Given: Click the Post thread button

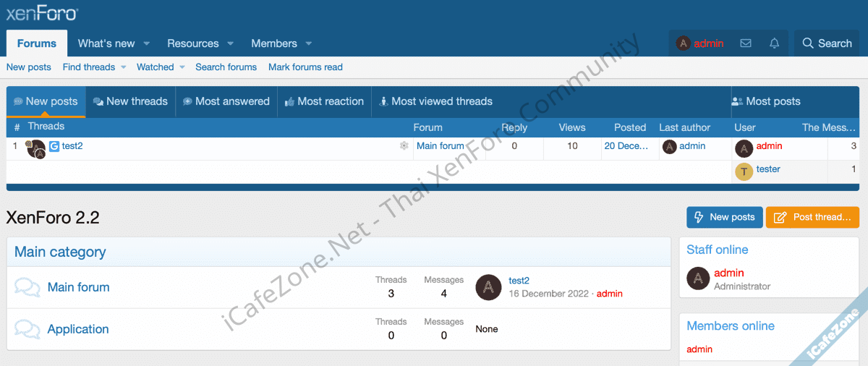Looking at the screenshot, I should click(x=812, y=217).
